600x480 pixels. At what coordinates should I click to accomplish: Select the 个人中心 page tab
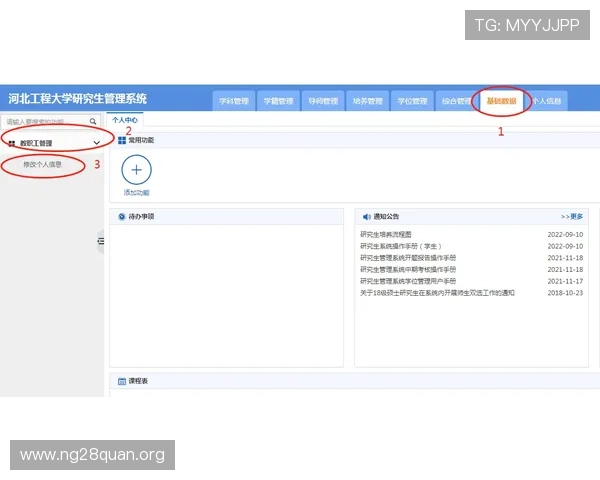125,120
